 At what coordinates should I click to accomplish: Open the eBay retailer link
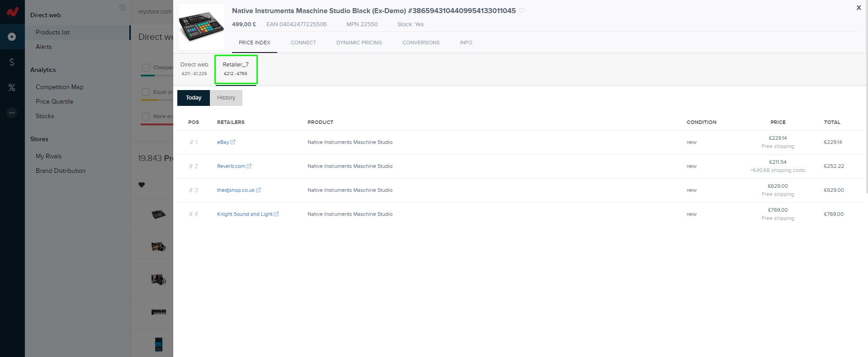click(226, 142)
